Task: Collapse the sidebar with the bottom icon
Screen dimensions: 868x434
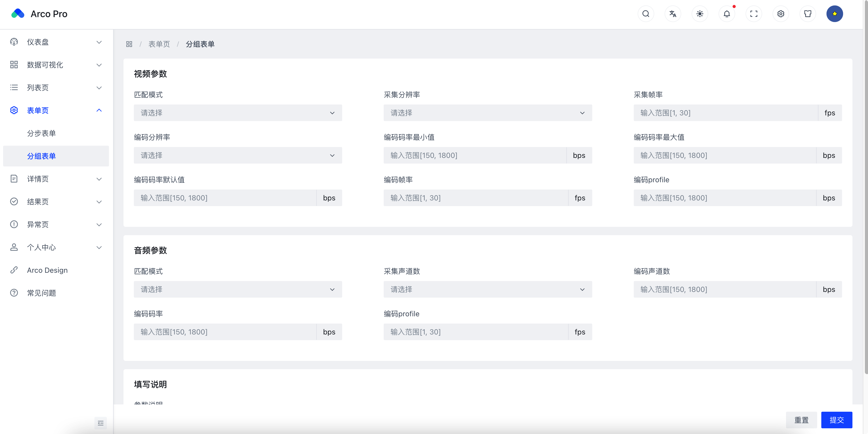Action: pos(100,423)
